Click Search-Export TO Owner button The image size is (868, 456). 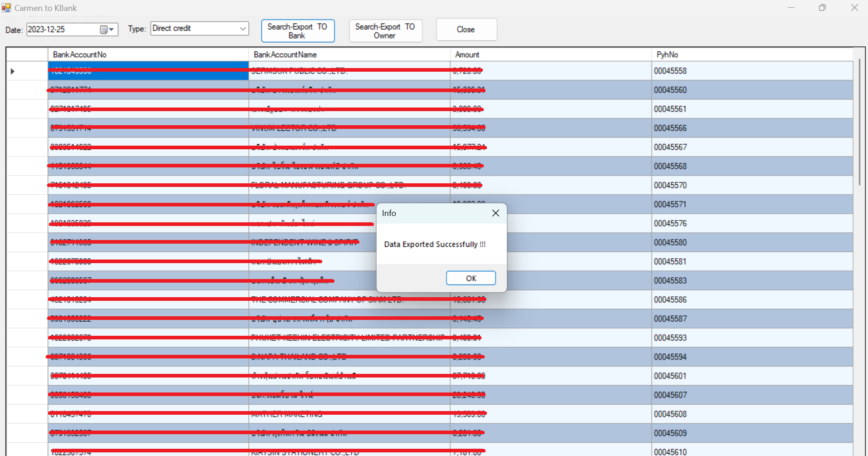pos(385,31)
